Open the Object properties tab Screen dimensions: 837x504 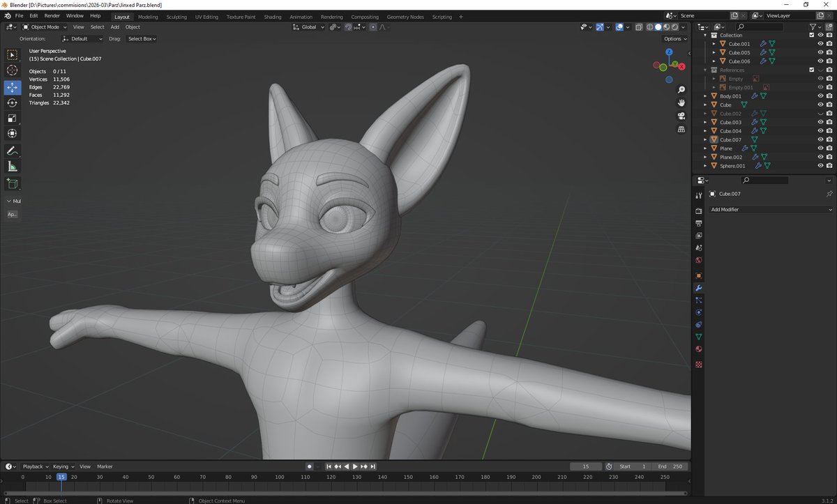pos(698,275)
